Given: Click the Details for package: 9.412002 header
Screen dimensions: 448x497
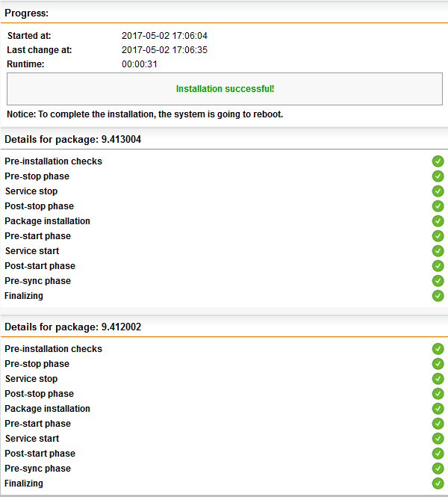Looking at the screenshot, I should (x=73, y=327).
